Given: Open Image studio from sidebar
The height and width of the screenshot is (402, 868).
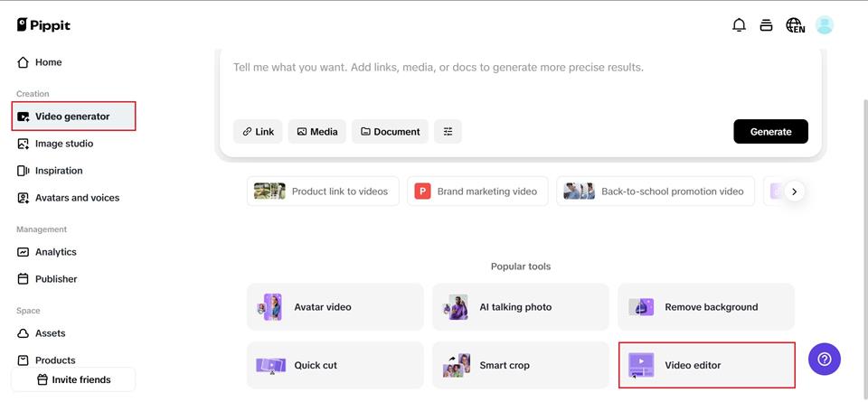Looking at the screenshot, I should pos(63,144).
